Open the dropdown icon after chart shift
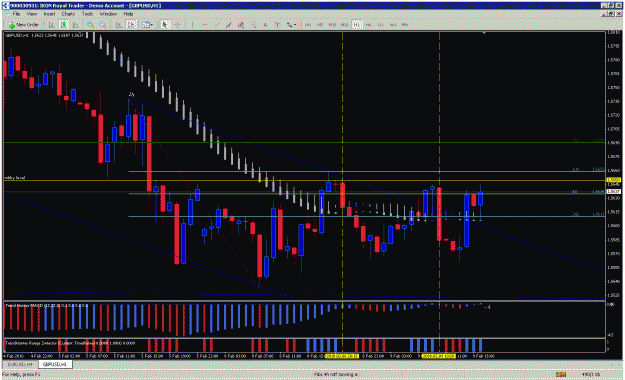Image resolution: width=625 pixels, height=380 pixels. (147, 25)
